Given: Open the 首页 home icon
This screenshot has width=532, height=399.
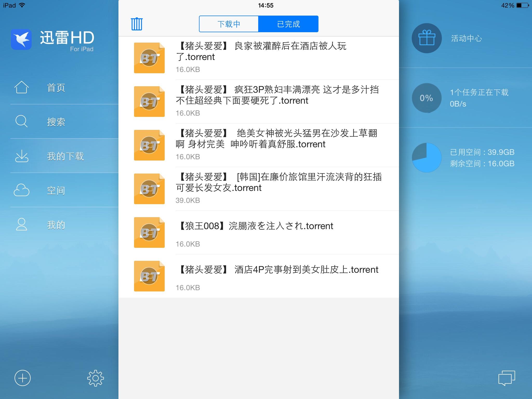Looking at the screenshot, I should tap(21, 87).
